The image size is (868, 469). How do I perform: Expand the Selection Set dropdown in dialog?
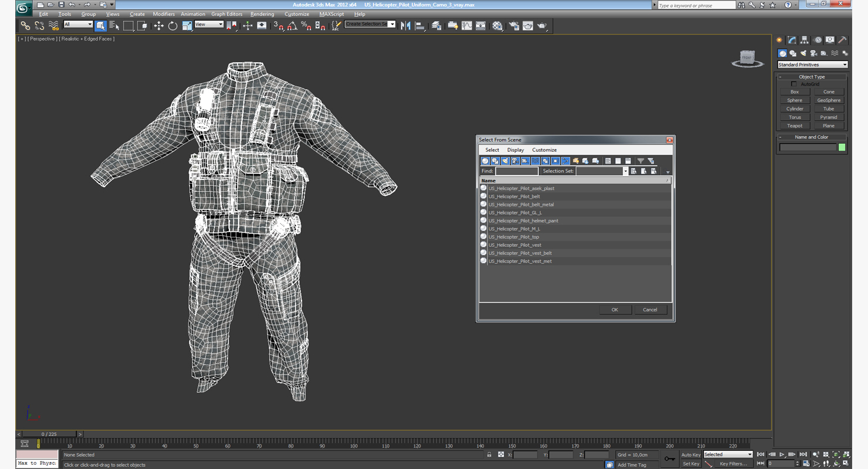tap(625, 171)
